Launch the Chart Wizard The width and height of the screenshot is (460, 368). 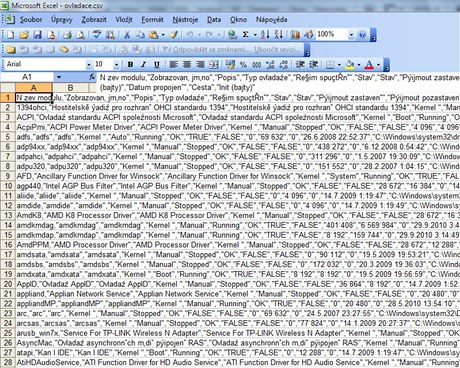295,35
